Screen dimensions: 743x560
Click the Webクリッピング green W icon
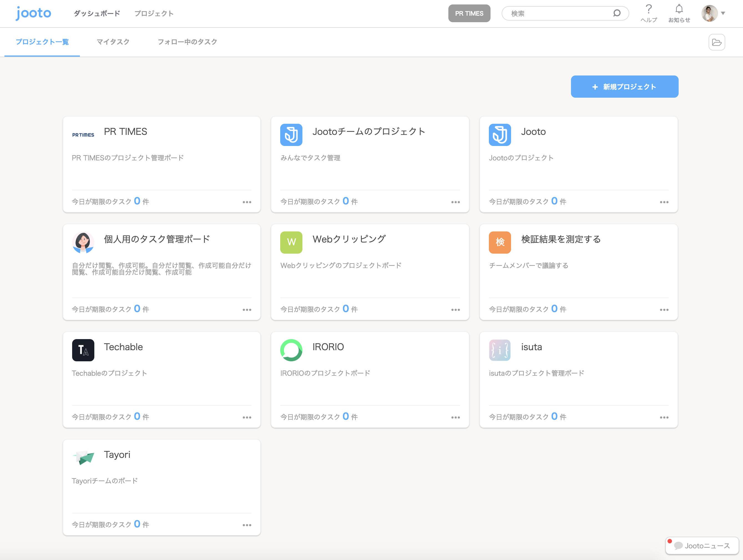click(291, 242)
